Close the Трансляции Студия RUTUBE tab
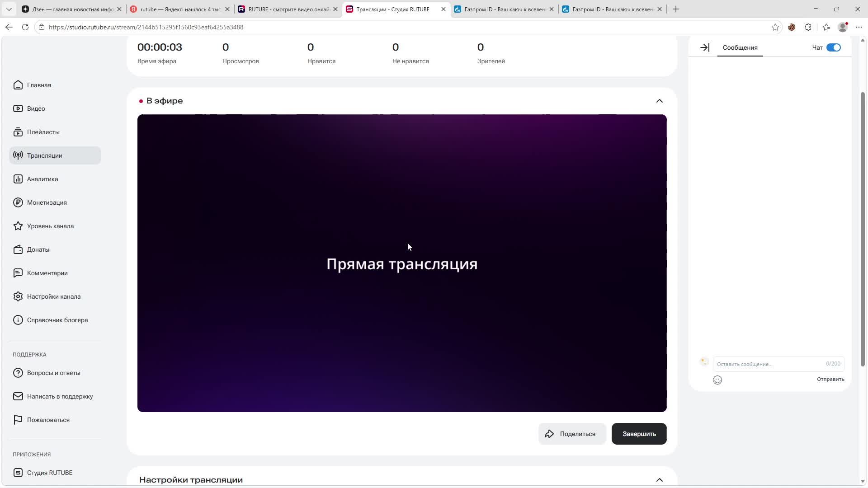The width and height of the screenshot is (868, 488). 443,9
